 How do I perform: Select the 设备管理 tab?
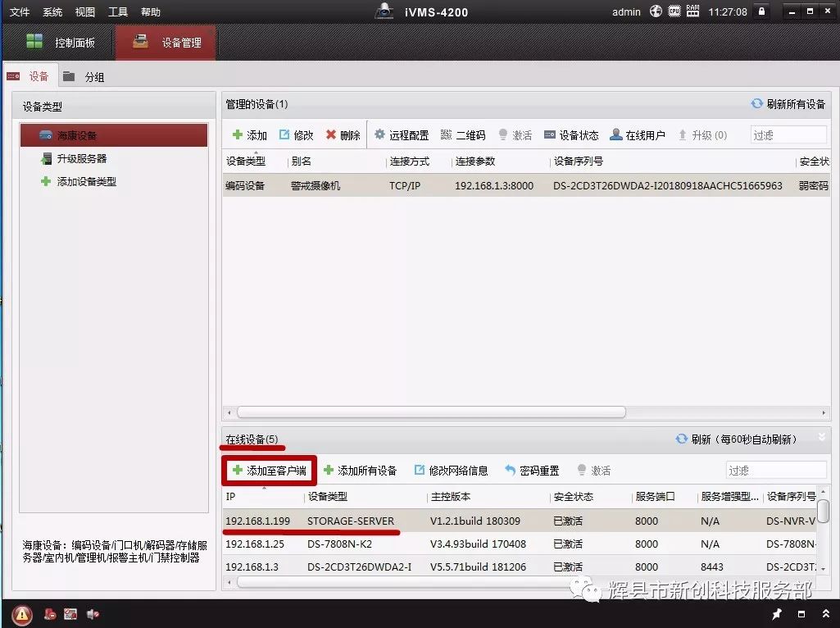166,43
